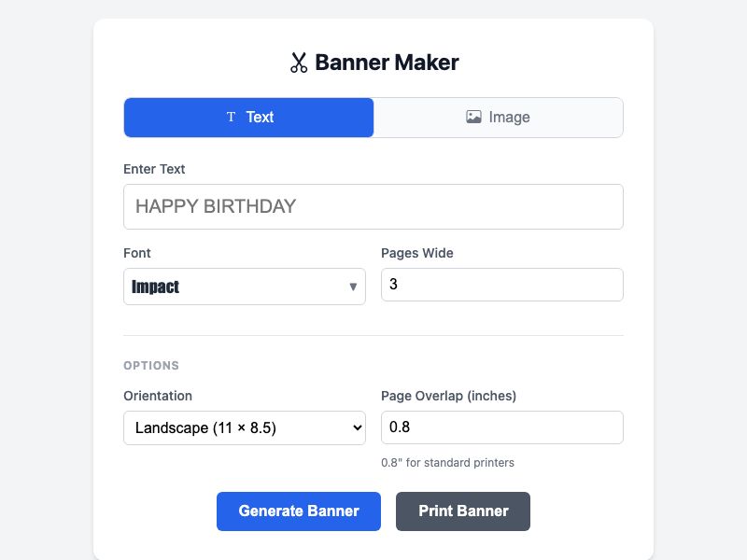Open the Font selector showing Impact
747x560 pixels.
tap(244, 287)
